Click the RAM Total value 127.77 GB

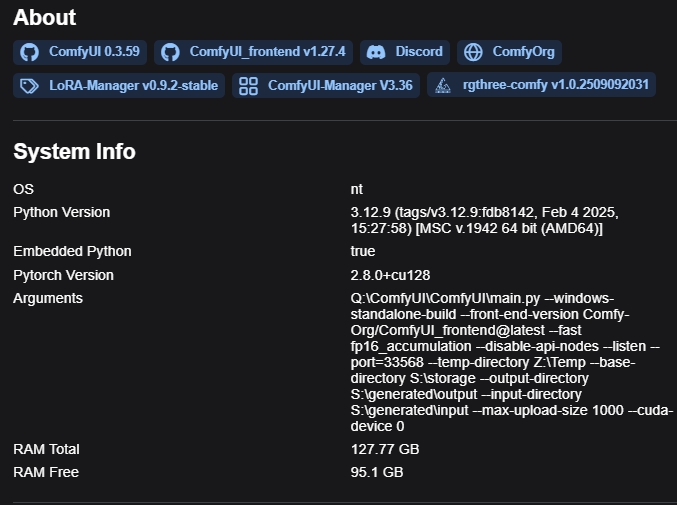pyautogui.click(x=385, y=449)
